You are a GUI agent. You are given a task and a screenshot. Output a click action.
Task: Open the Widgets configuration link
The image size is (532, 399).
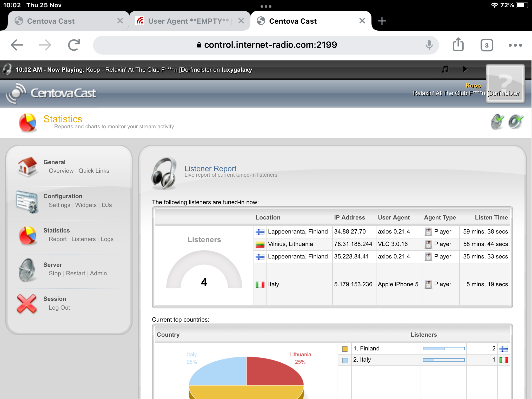point(86,205)
